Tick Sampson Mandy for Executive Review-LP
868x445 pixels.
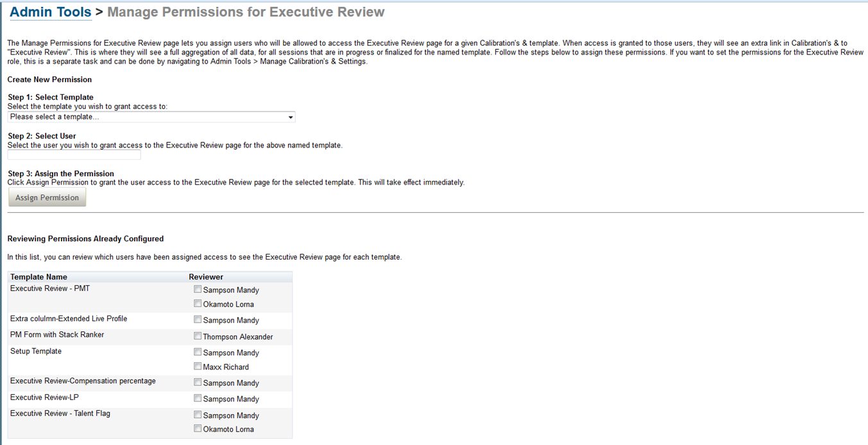click(x=198, y=398)
